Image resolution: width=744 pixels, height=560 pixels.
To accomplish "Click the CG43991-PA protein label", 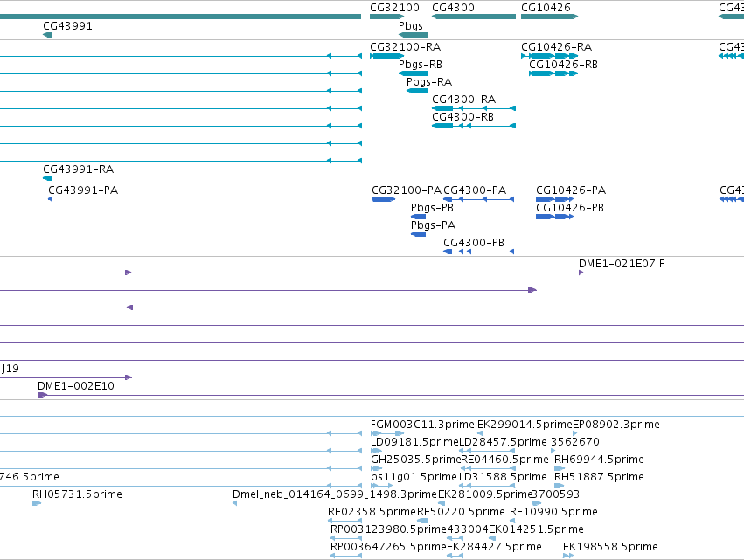I will 83,190.
